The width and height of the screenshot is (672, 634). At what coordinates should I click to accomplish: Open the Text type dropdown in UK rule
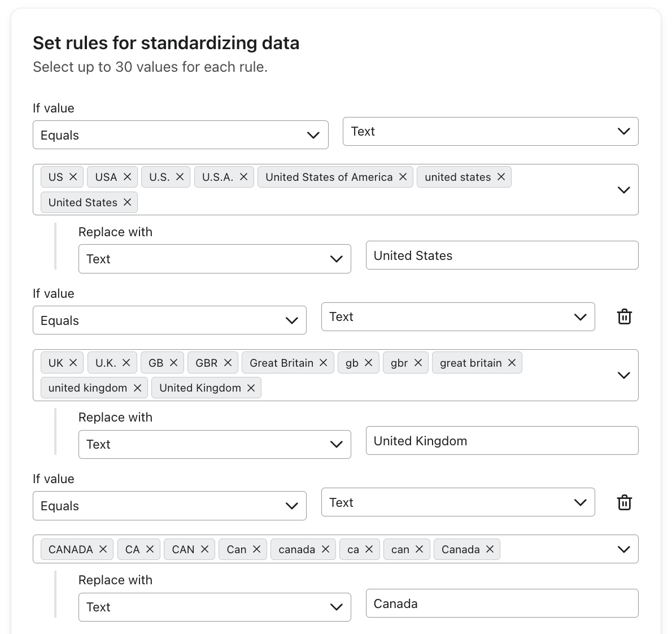click(457, 317)
